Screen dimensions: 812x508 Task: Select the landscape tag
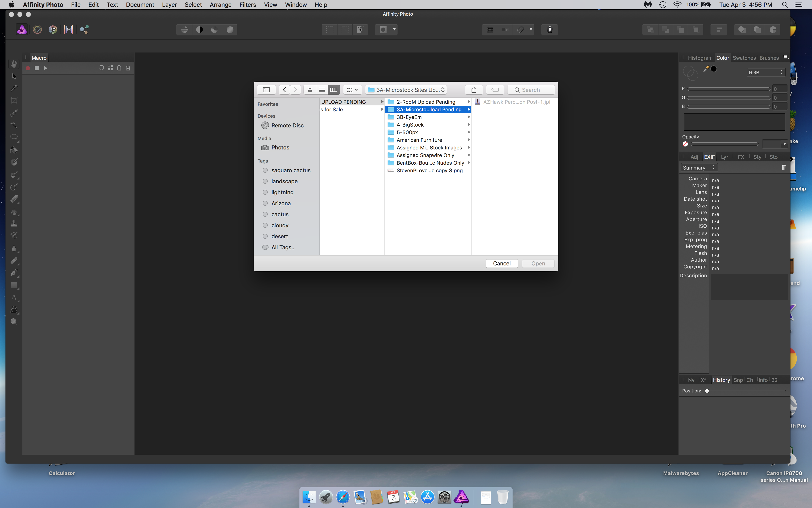point(284,181)
